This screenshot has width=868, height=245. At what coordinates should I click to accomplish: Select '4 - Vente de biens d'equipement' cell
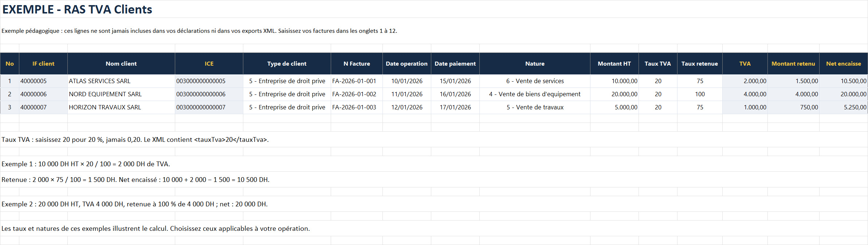coord(535,94)
